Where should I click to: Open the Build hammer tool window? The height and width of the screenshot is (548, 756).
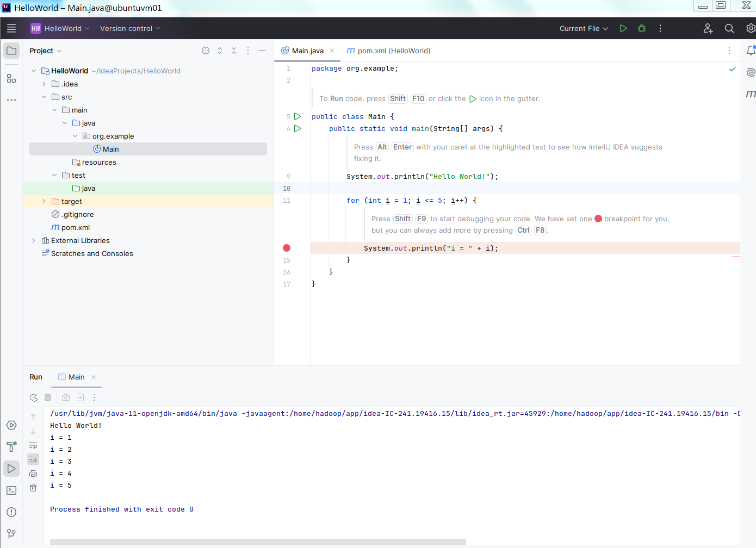(11, 447)
